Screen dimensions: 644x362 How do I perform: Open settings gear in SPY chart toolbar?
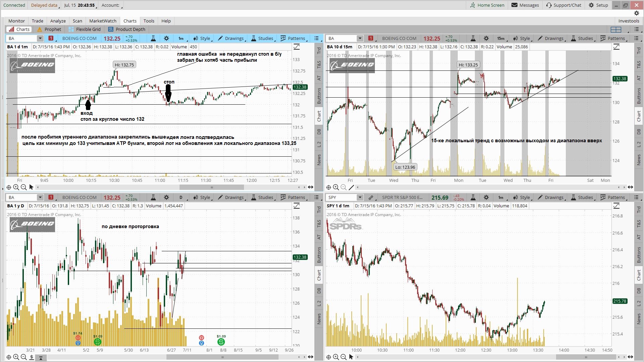[x=486, y=197]
